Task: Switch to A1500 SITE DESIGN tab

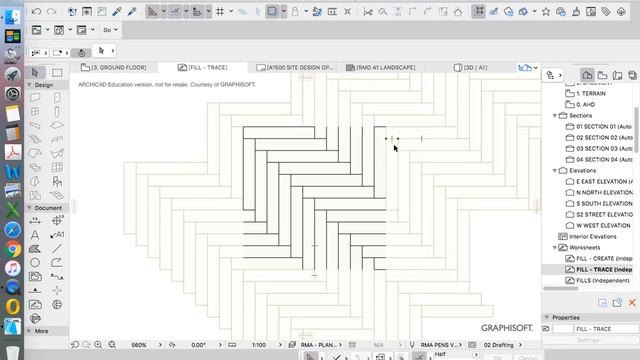Action: (x=295, y=67)
